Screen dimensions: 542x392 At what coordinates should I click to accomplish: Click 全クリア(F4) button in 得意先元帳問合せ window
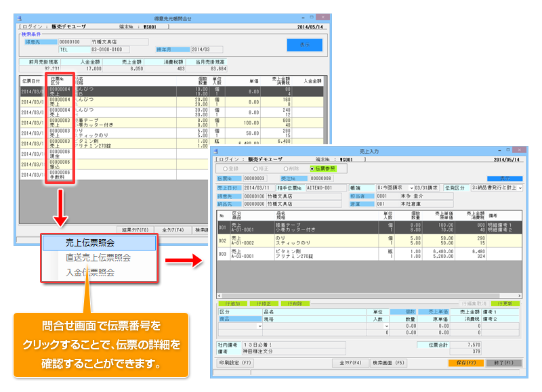pos(173,230)
